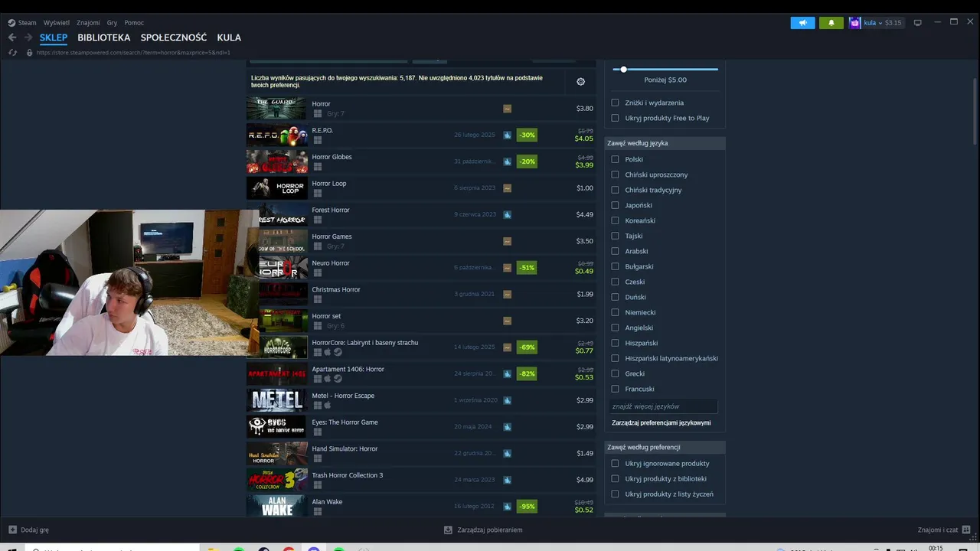Click the URL lock icon

tap(29, 53)
